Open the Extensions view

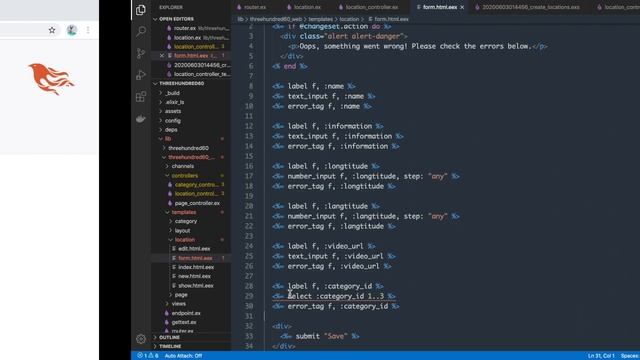141,97
